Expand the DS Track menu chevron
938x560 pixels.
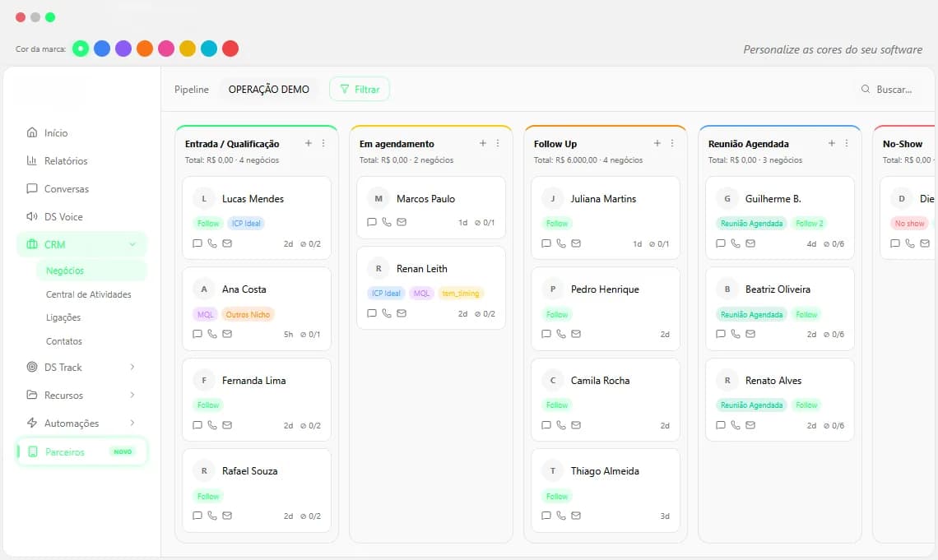[132, 367]
